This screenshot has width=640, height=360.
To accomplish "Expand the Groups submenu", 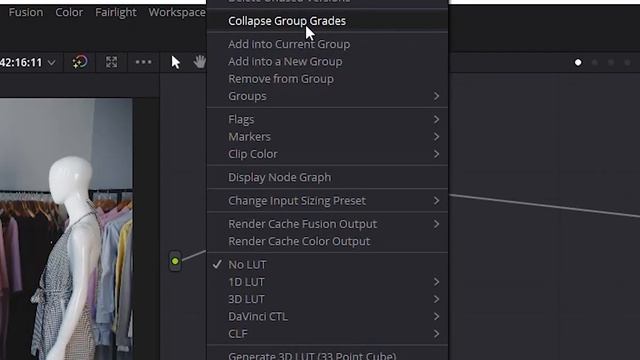I will 327,96.
